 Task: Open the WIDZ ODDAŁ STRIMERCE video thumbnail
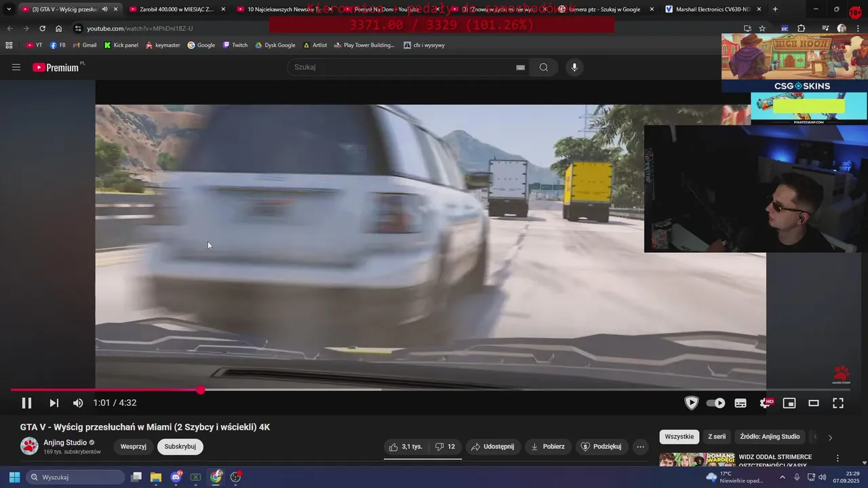697,460
